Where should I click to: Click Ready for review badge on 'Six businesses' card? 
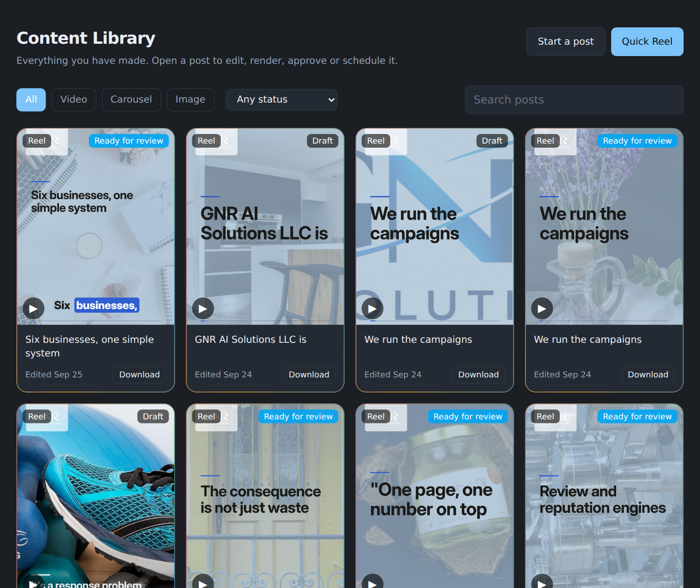pos(129,141)
